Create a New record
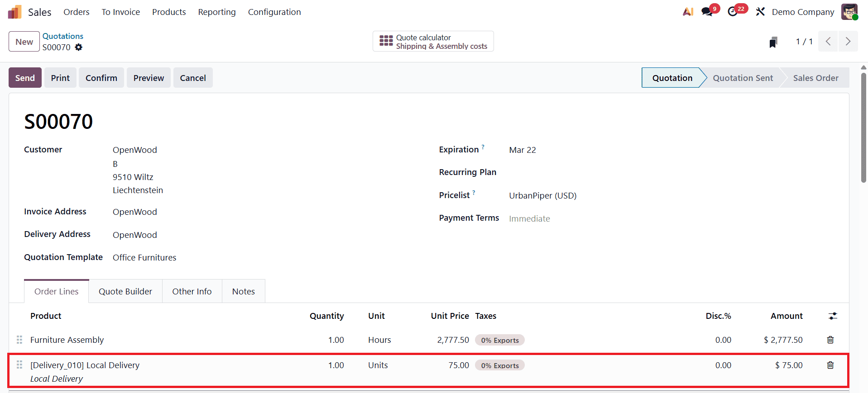 coord(24,42)
